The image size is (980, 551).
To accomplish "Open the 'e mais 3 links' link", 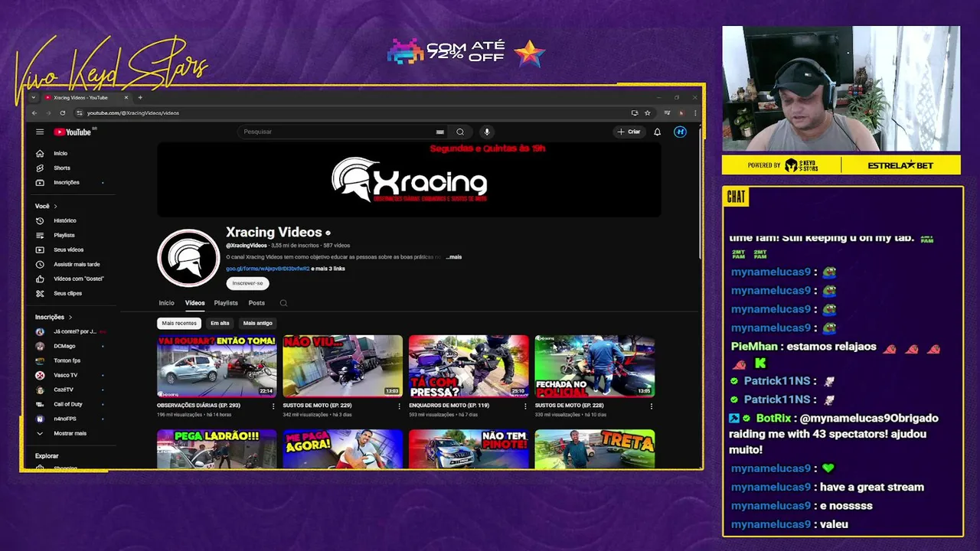I will point(328,269).
